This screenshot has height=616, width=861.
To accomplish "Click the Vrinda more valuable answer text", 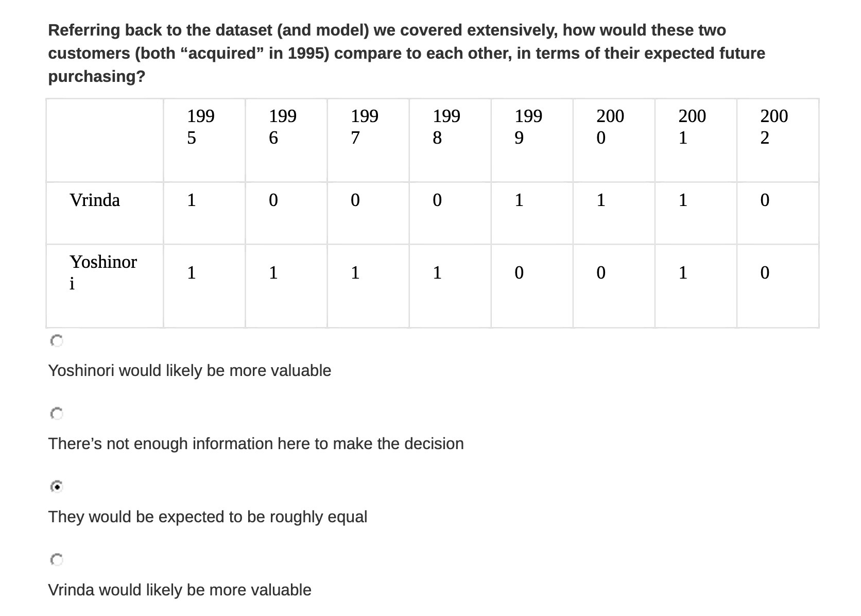I will pyautogui.click(x=180, y=590).
